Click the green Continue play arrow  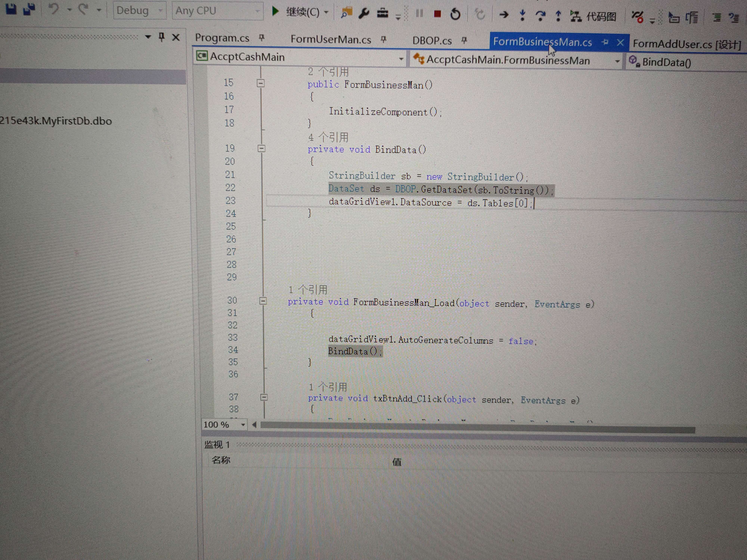tap(275, 11)
